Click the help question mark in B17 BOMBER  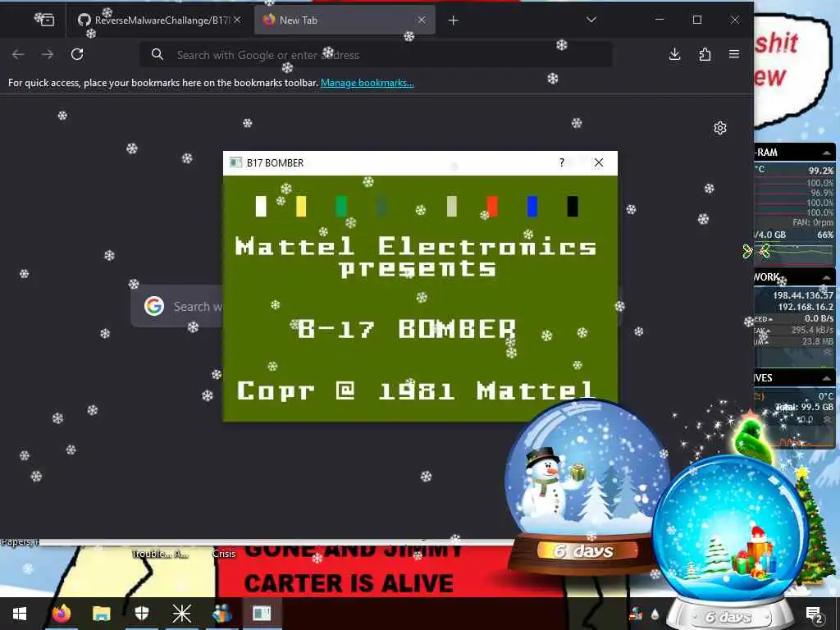[561, 162]
